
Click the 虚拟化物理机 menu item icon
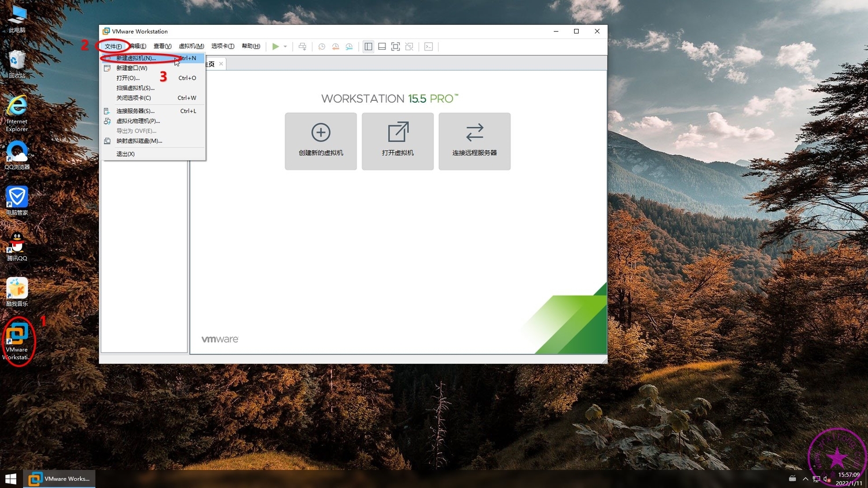click(107, 121)
